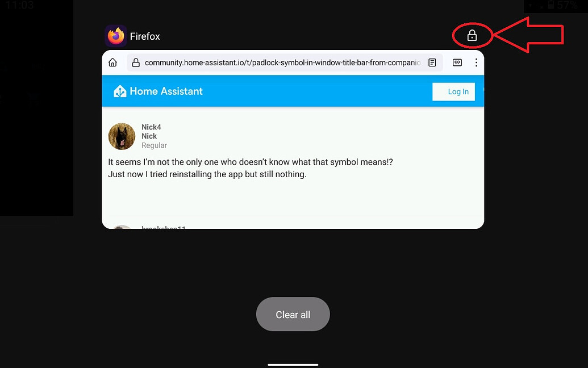The width and height of the screenshot is (588, 368).
Task: Open the Firefox app icon in the switcher
Action: coord(115,35)
